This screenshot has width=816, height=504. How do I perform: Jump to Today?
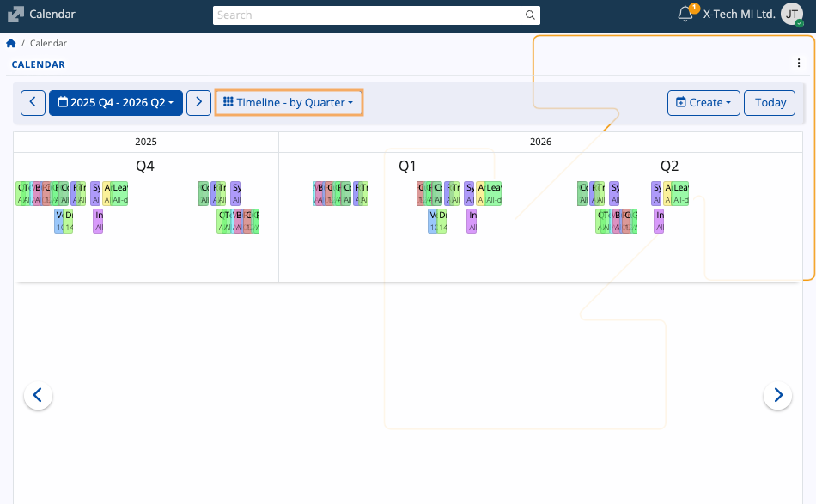pyautogui.click(x=770, y=102)
